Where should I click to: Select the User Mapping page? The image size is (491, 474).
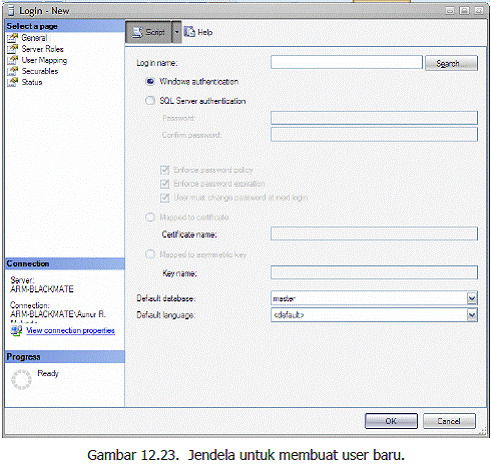pos(44,60)
